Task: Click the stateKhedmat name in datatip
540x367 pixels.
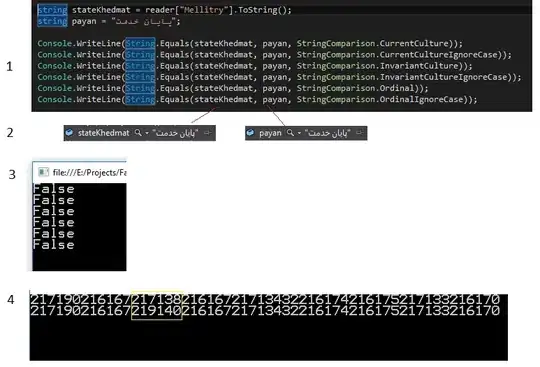Action: tap(103, 133)
